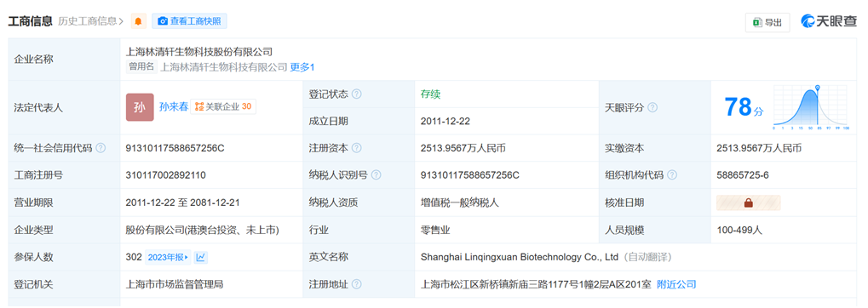Select staff size 100-499人
The width and height of the screenshot is (868, 308).
coord(739,230)
